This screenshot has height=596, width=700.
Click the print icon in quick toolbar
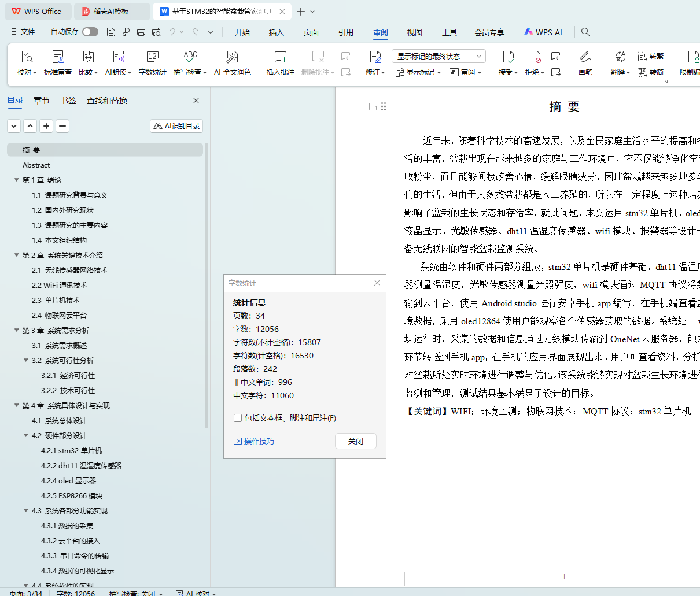(x=141, y=32)
